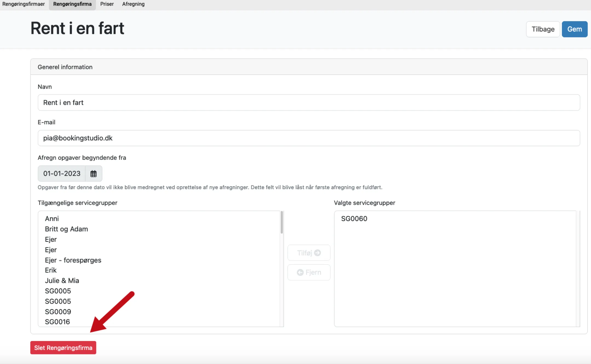Select the Rengøringsfirma tab
This screenshot has height=364, width=591.
point(72,4)
